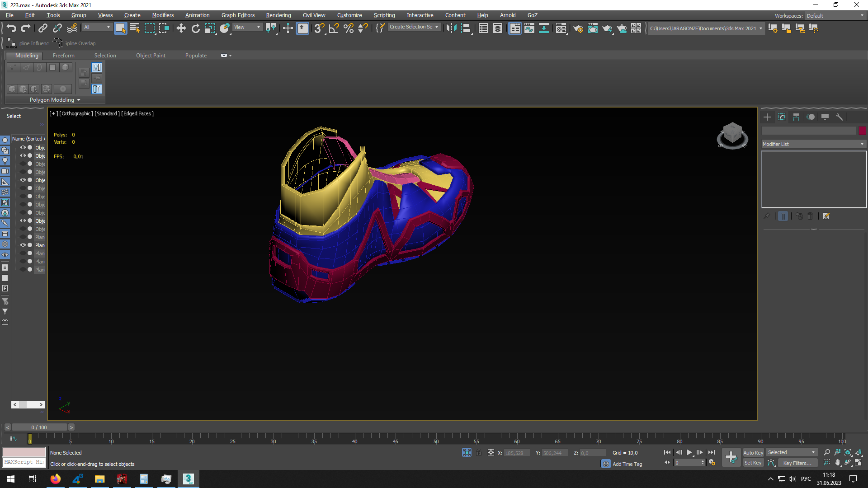Enable Auto Key animation mode
868x488 pixels.
pyautogui.click(x=753, y=453)
